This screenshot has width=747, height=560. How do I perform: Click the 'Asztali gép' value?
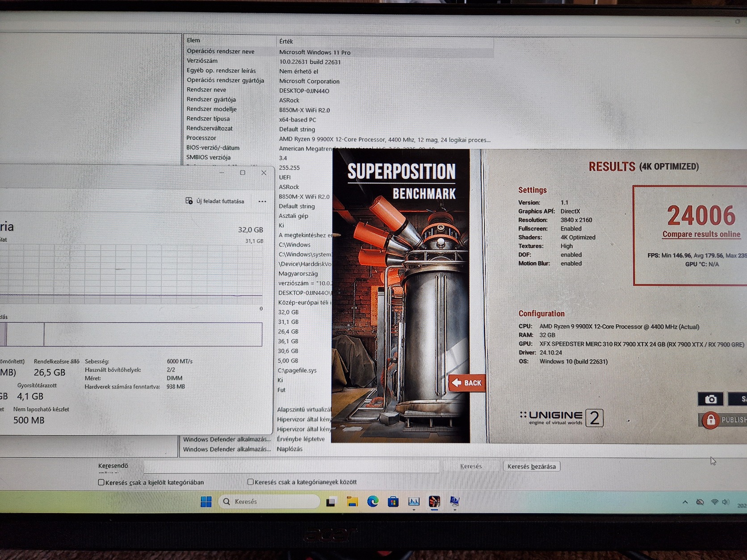294,216
